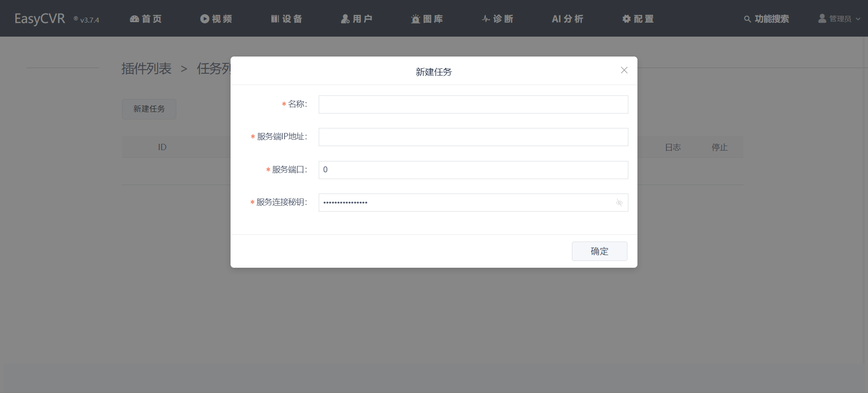The width and height of the screenshot is (868, 393).
Task: Focus the 名称 input field
Action: (473, 104)
